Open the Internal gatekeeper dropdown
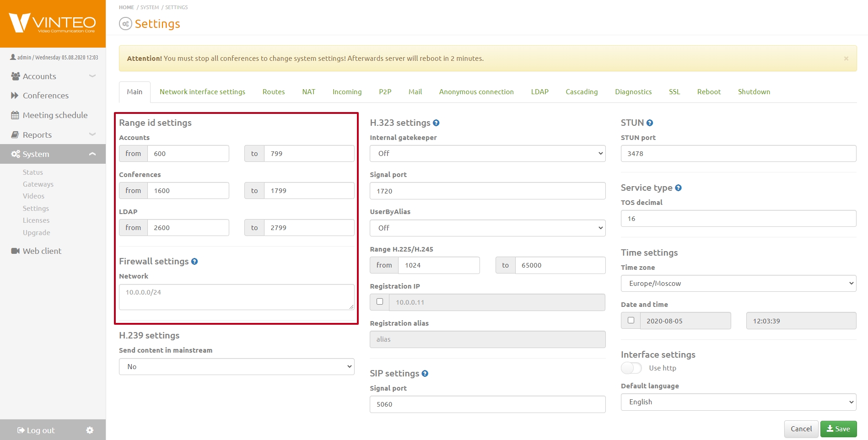868x440 pixels. click(x=488, y=154)
